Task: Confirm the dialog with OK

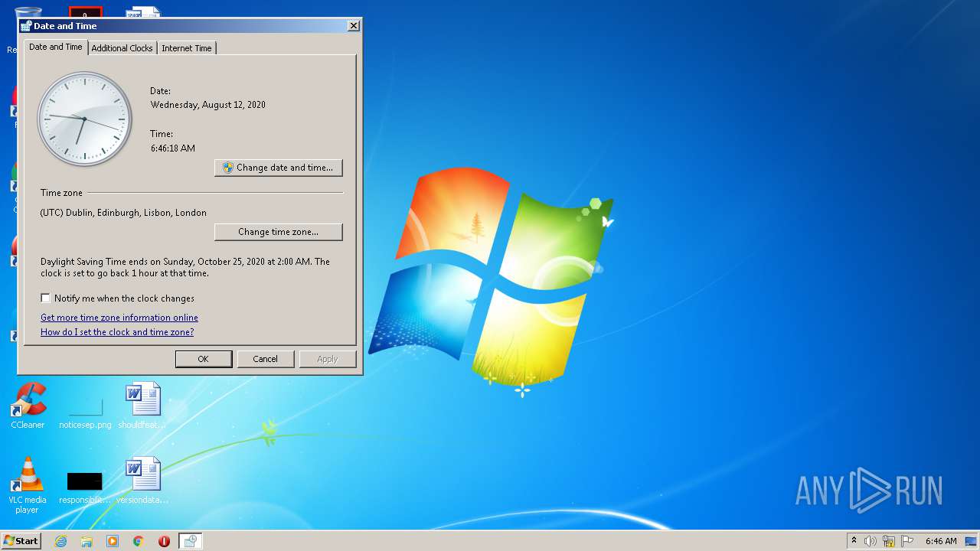Action: [204, 359]
